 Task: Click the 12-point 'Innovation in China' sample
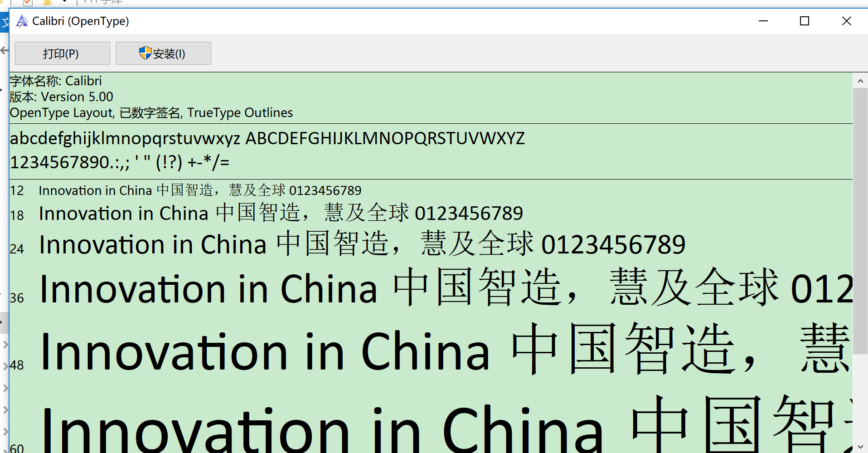200,190
